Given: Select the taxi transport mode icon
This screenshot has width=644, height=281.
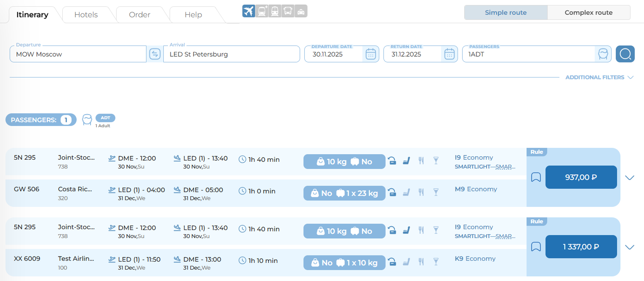Looking at the screenshot, I should [x=301, y=11].
